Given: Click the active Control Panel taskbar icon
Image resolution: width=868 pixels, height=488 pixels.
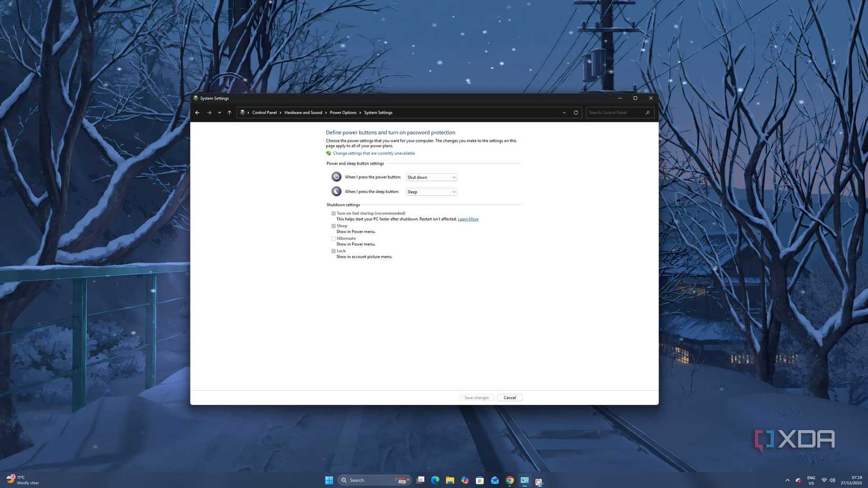Looking at the screenshot, I should tap(524, 480).
